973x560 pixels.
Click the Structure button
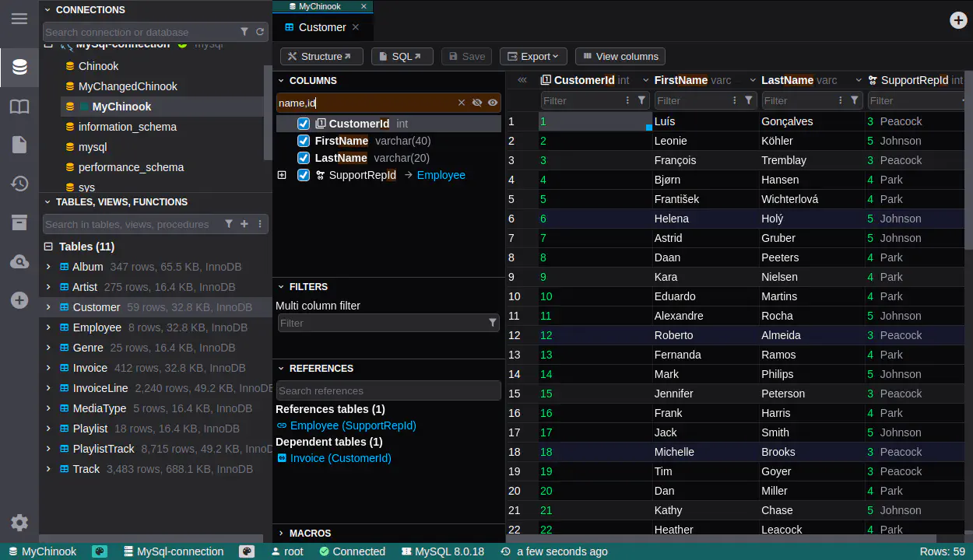321,56
